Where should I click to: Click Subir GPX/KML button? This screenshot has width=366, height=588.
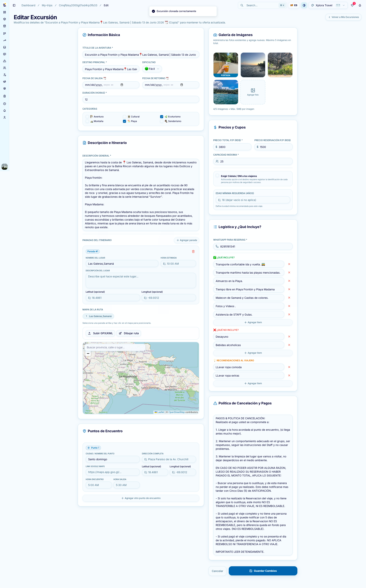[x=100, y=333]
